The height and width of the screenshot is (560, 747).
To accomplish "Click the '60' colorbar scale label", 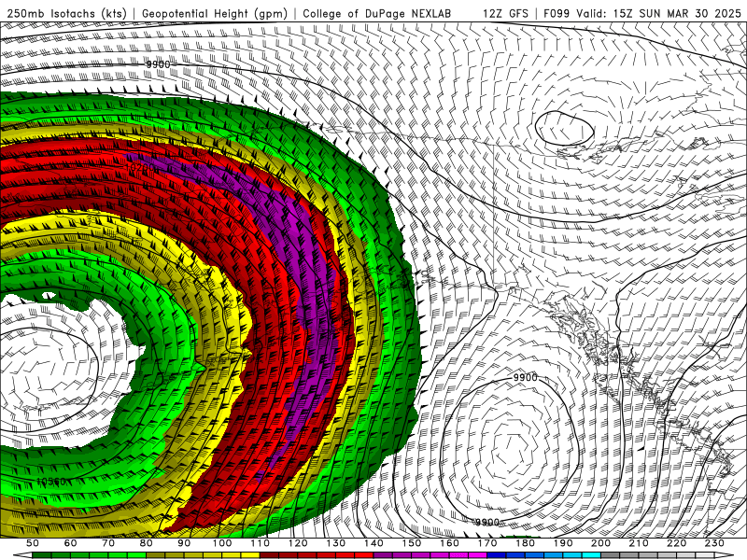I will [70, 543].
